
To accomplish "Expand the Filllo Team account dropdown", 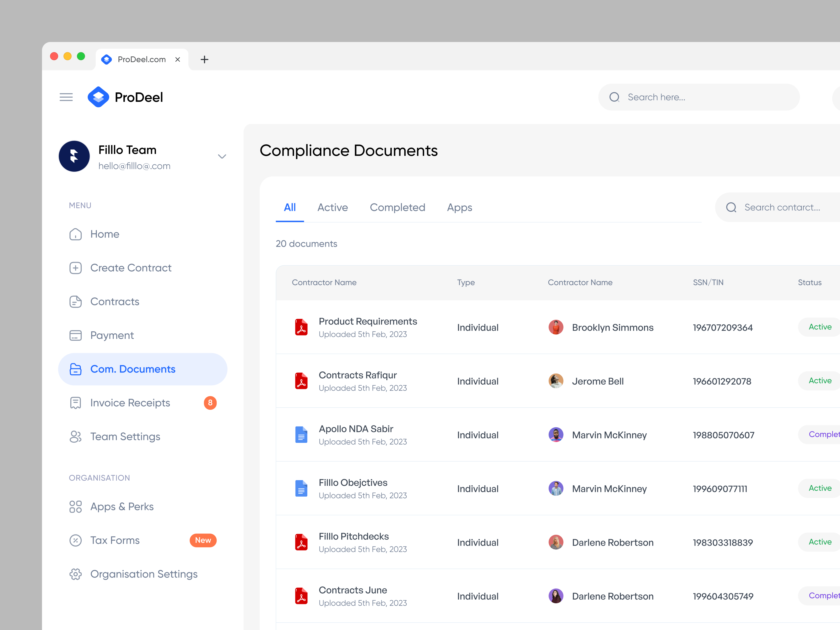I will pyautogui.click(x=222, y=156).
